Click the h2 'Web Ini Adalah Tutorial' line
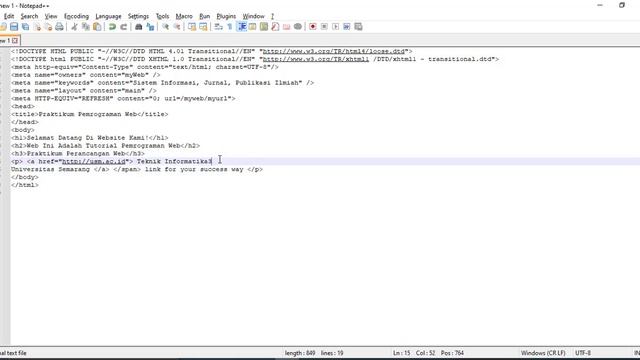This screenshot has width=640, height=360. pos(105,146)
